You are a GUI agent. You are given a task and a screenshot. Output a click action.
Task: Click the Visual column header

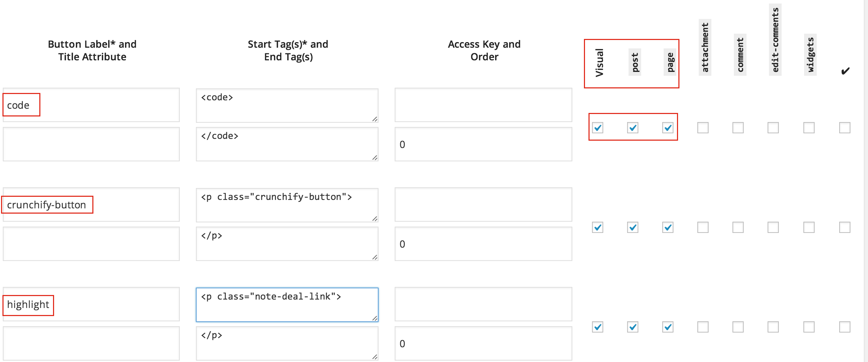click(x=599, y=63)
